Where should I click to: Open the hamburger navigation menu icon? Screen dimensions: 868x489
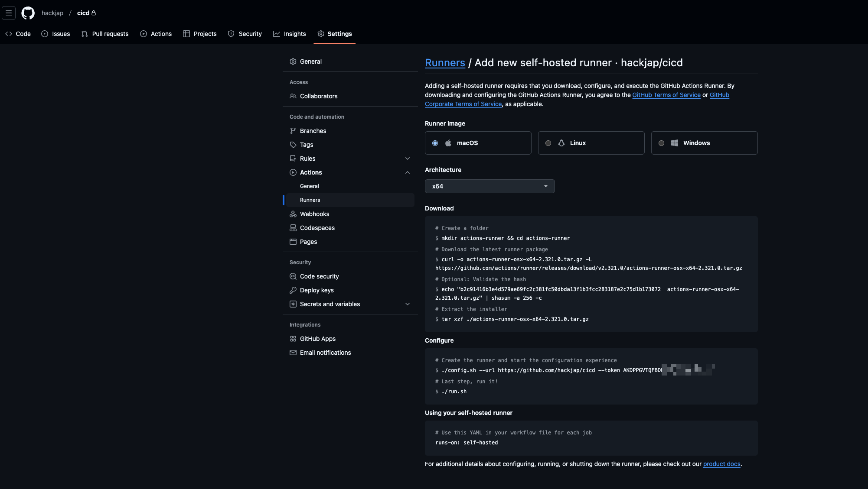pos(9,13)
